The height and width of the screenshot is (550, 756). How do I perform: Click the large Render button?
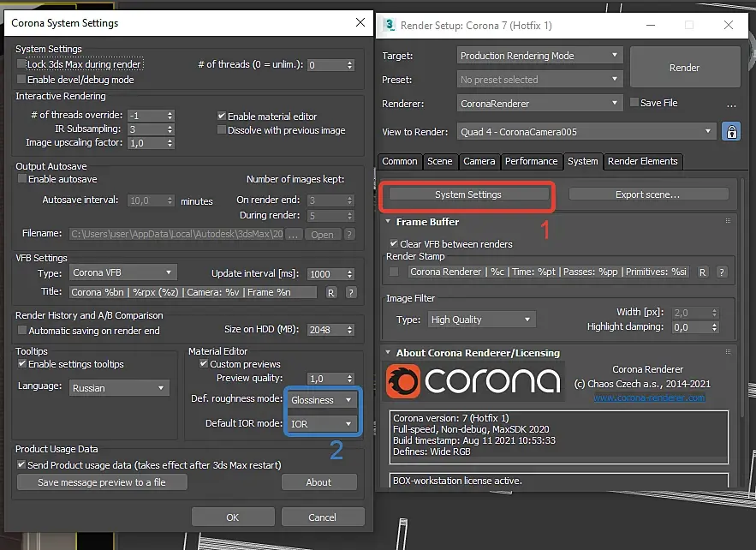(685, 68)
